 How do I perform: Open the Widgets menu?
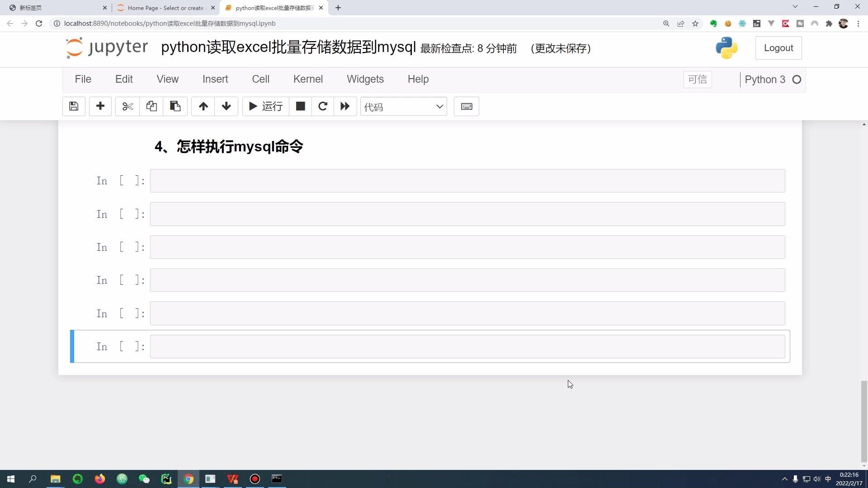365,79
